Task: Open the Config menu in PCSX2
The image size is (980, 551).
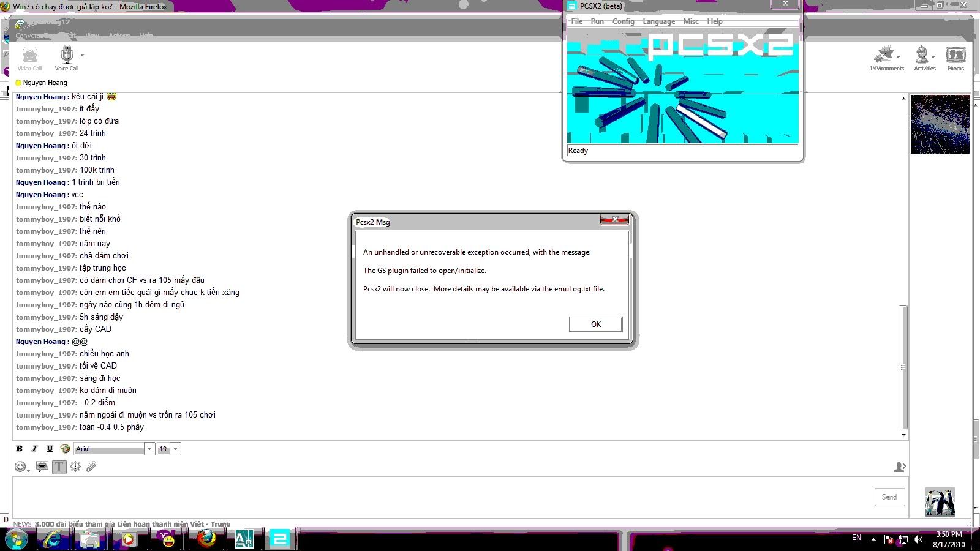Action: point(624,21)
